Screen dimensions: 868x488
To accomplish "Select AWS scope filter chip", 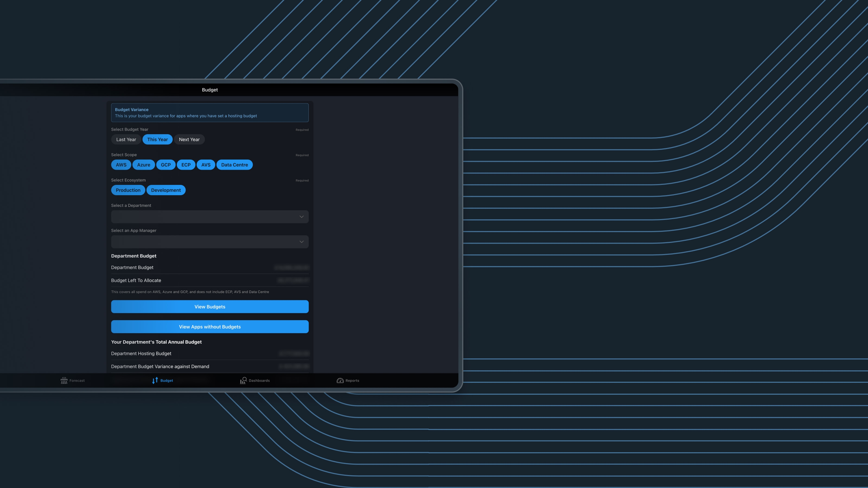I will pos(121,165).
